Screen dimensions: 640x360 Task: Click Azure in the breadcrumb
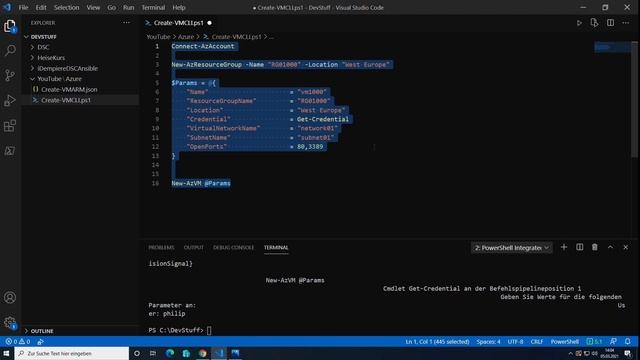point(186,37)
